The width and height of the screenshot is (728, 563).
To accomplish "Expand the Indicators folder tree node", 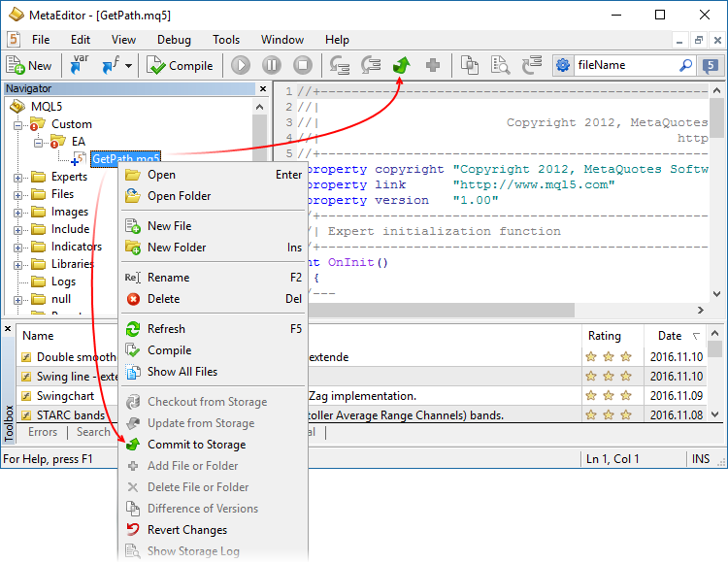I will [18, 247].
